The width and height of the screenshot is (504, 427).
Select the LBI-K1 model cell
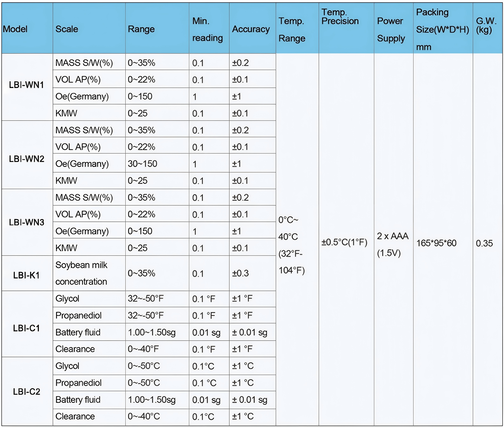26,275
